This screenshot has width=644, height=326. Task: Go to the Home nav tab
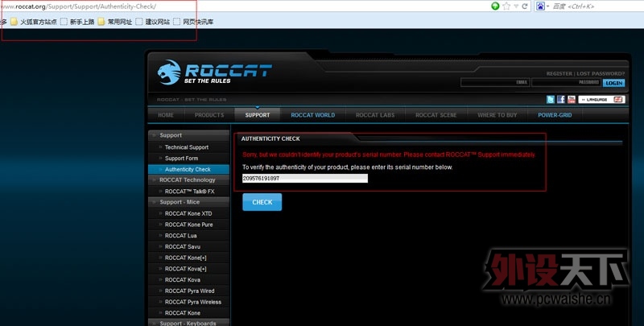(x=166, y=115)
